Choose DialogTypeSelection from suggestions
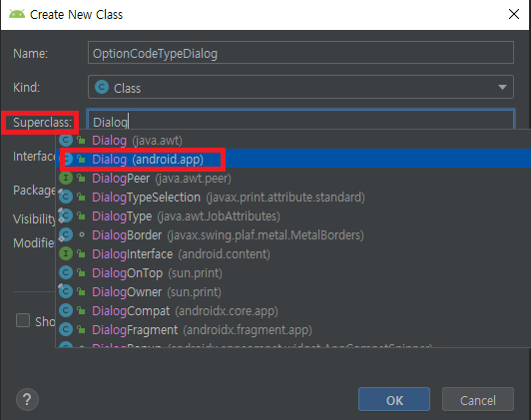This screenshot has width=531, height=420. 292,197
